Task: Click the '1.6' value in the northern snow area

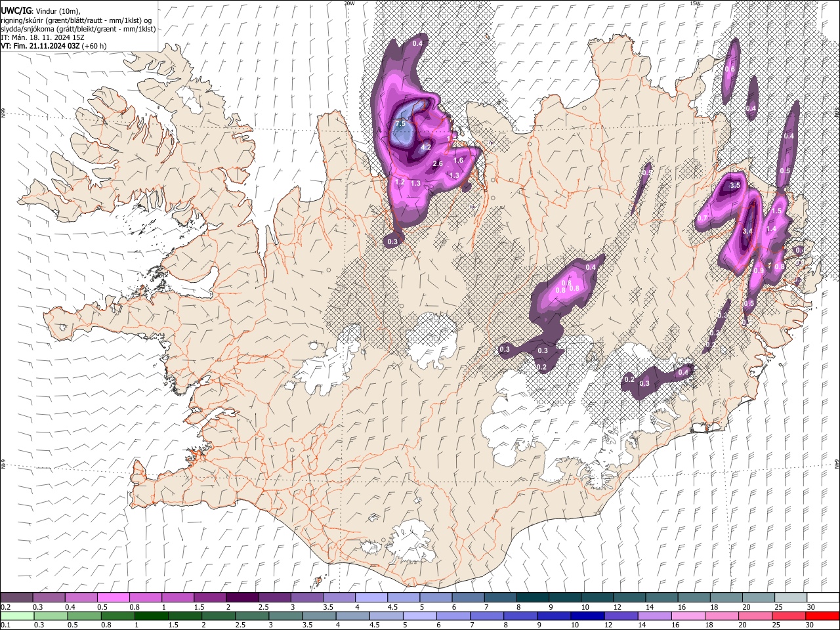Action: (459, 160)
